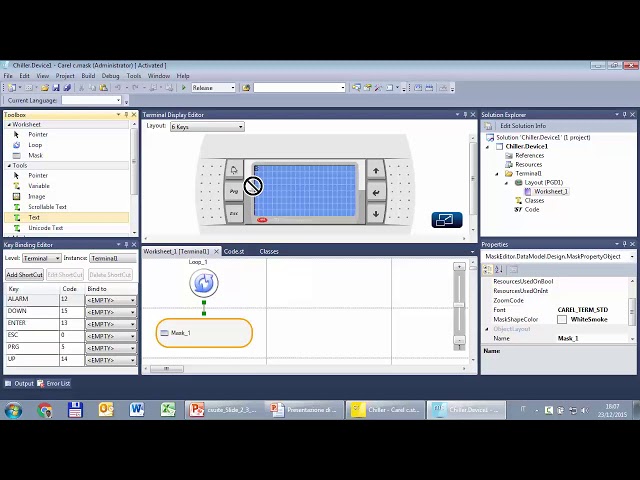Select the Image tool in Toolbox

tap(36, 196)
